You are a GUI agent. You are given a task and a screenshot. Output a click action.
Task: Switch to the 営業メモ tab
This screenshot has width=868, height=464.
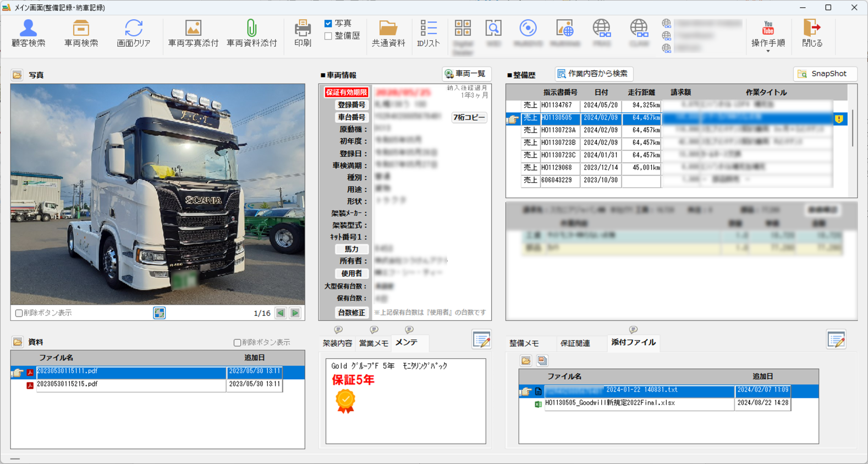pos(373,343)
